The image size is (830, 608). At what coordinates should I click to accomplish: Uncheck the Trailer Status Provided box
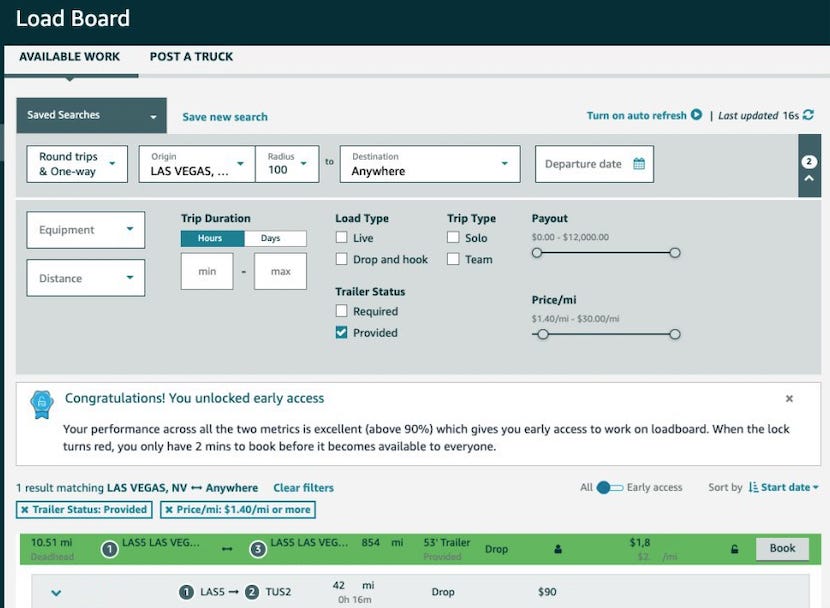coord(341,332)
